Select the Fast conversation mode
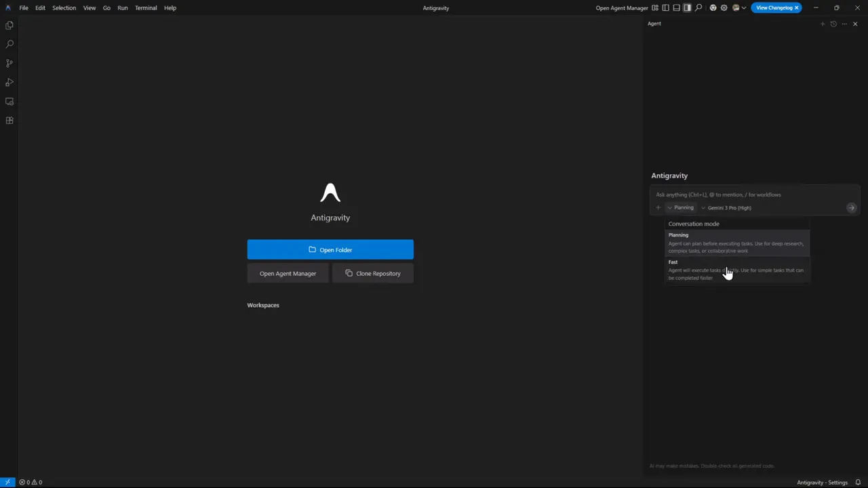The height and width of the screenshot is (488, 868). tap(738, 270)
